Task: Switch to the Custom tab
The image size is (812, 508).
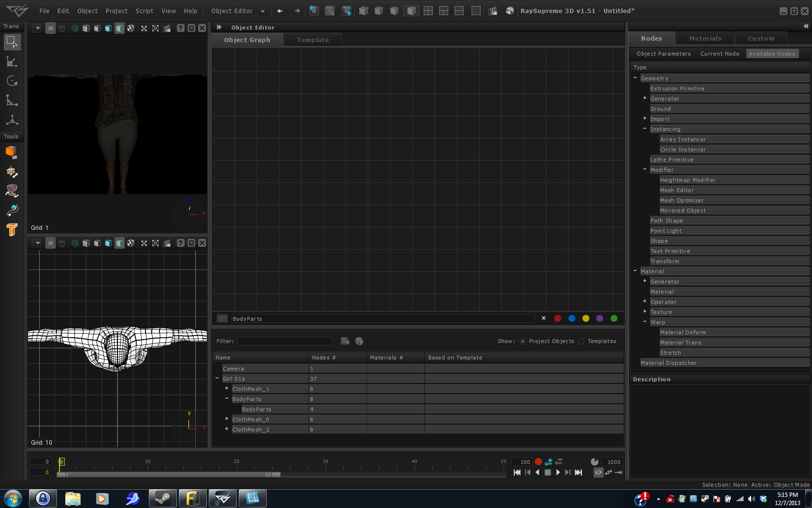Action: click(761, 38)
